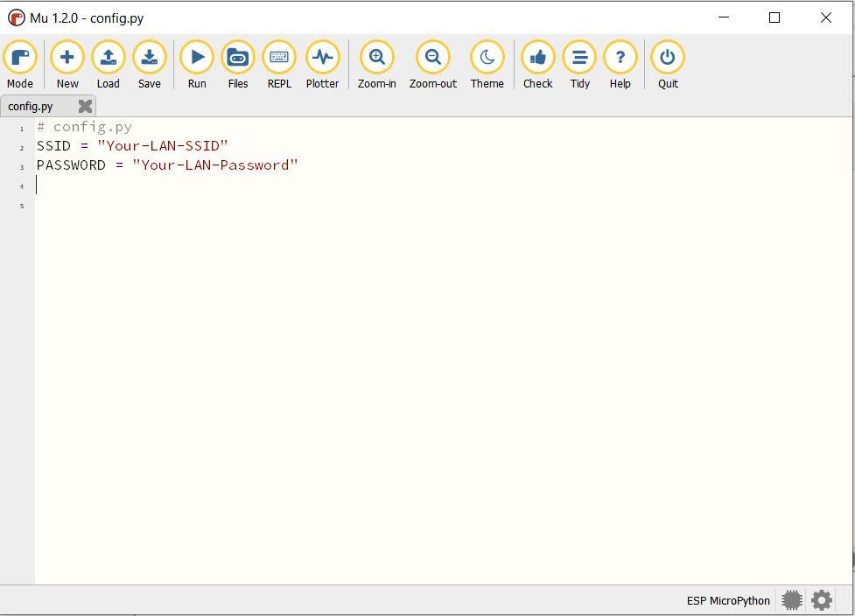
Task: Check code with thumbs-up button
Action: [537, 65]
